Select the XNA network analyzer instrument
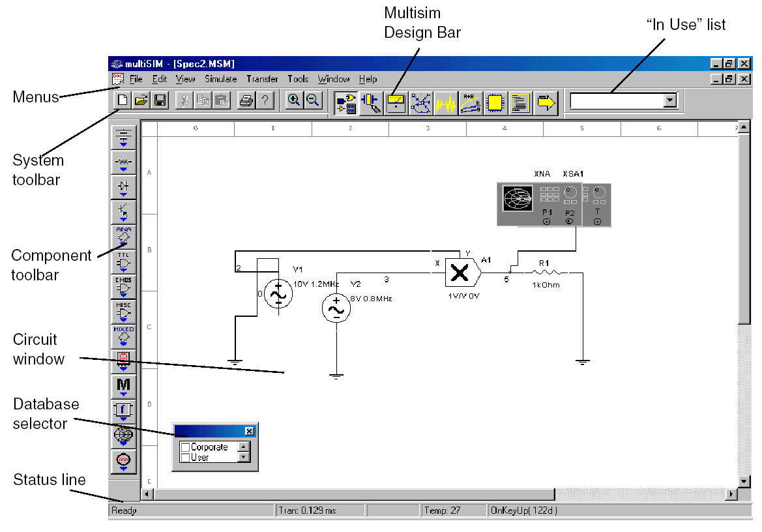Viewport: 762px width, 532px height. [x=540, y=205]
